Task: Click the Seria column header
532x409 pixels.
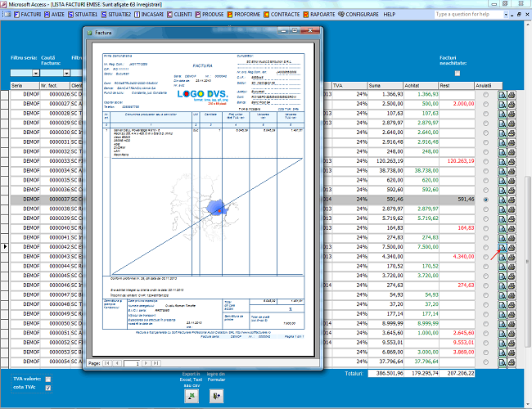Action: click(25, 85)
